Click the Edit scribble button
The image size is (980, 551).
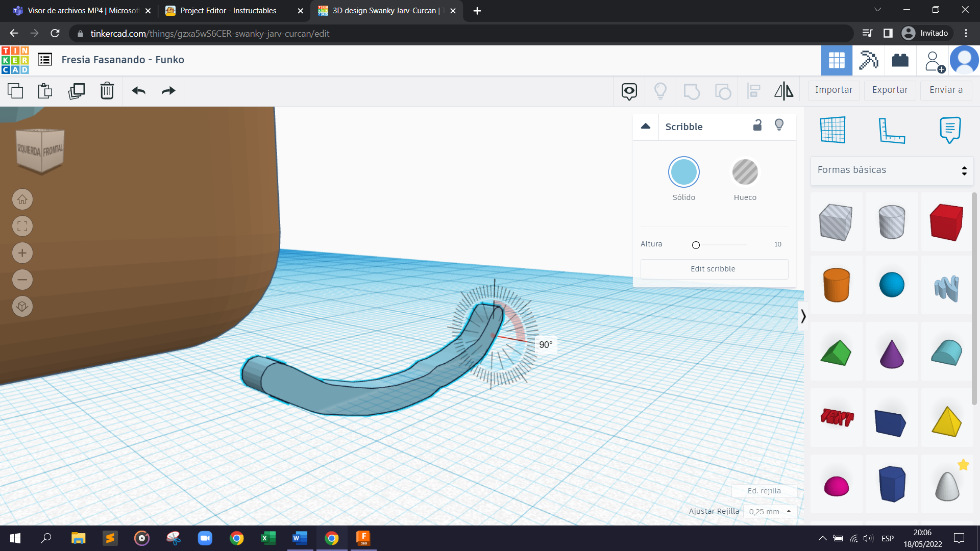[x=714, y=269]
